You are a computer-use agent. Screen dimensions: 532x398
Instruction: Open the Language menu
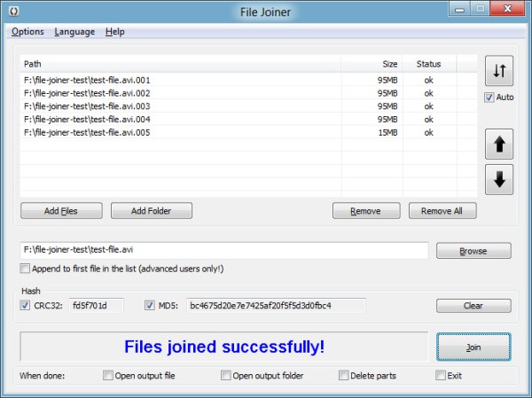click(74, 32)
